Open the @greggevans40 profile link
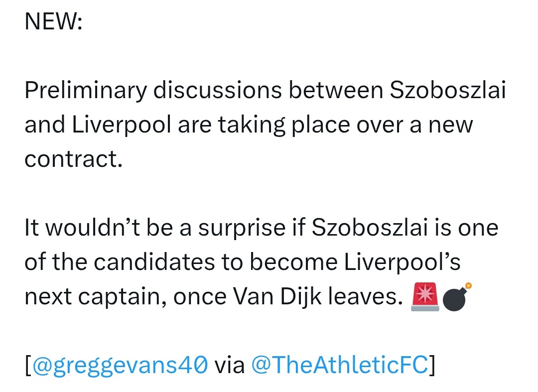 pos(120,366)
